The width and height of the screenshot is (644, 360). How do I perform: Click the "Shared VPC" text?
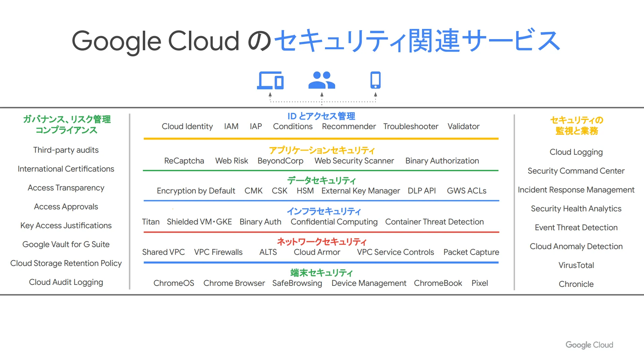pyautogui.click(x=163, y=252)
